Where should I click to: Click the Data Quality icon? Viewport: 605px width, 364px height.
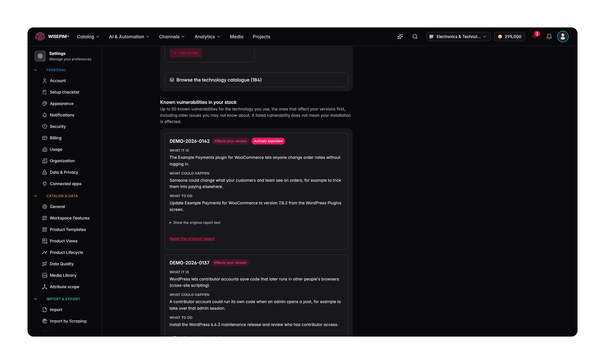point(45,264)
